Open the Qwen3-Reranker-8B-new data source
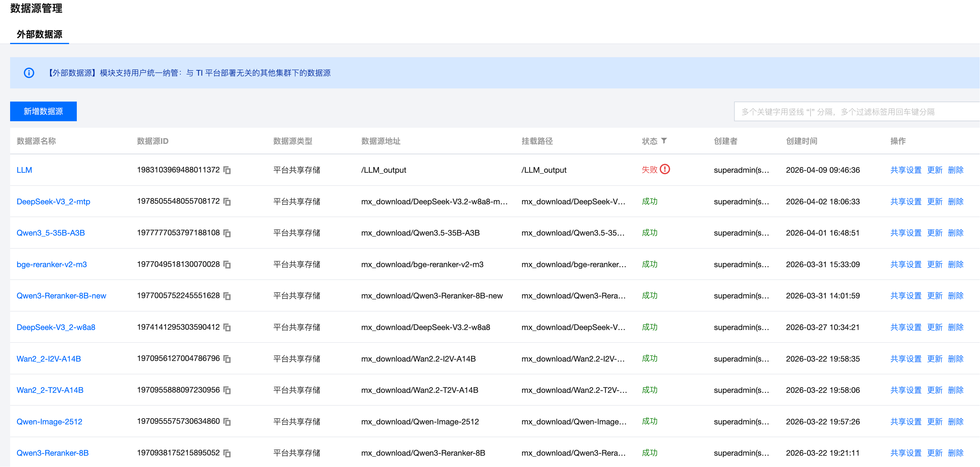Viewport: 980px width, 467px height. coord(62,296)
